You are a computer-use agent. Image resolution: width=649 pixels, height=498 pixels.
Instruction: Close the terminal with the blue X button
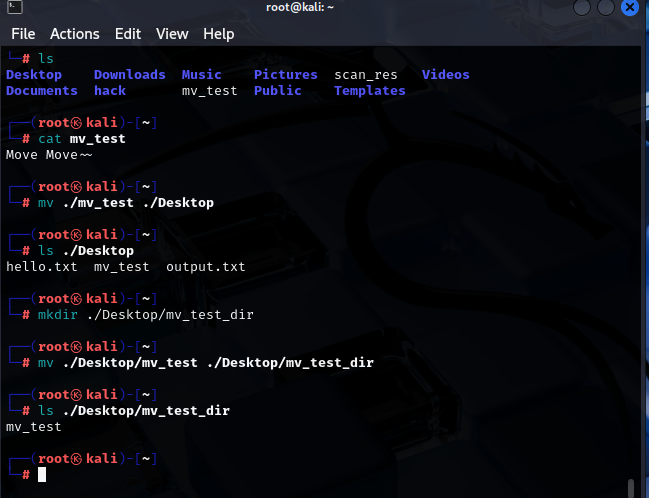pos(630,7)
